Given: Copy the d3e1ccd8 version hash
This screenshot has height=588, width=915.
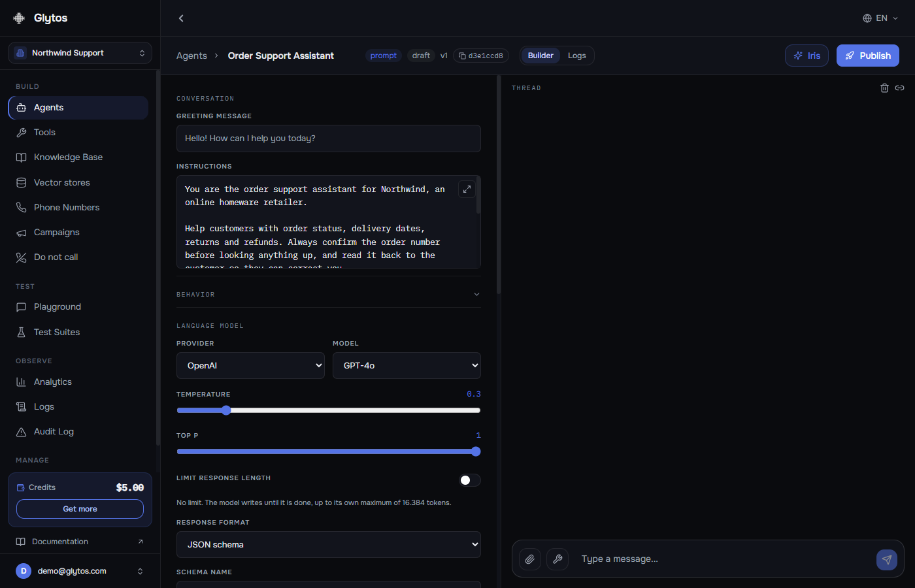Looking at the screenshot, I should pos(481,56).
